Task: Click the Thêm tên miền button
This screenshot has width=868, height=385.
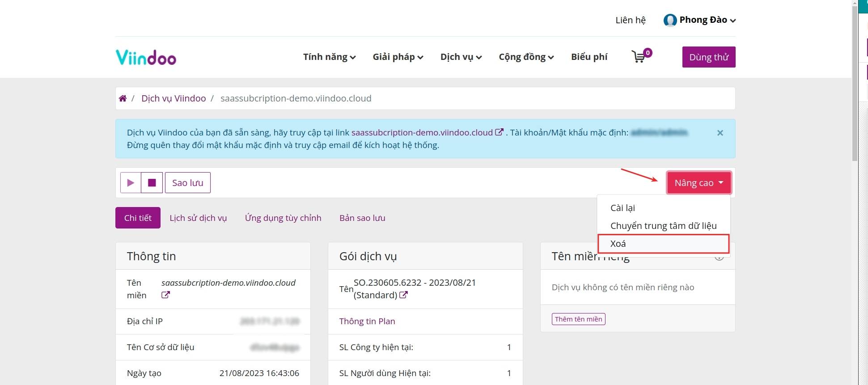Action: [x=579, y=319]
